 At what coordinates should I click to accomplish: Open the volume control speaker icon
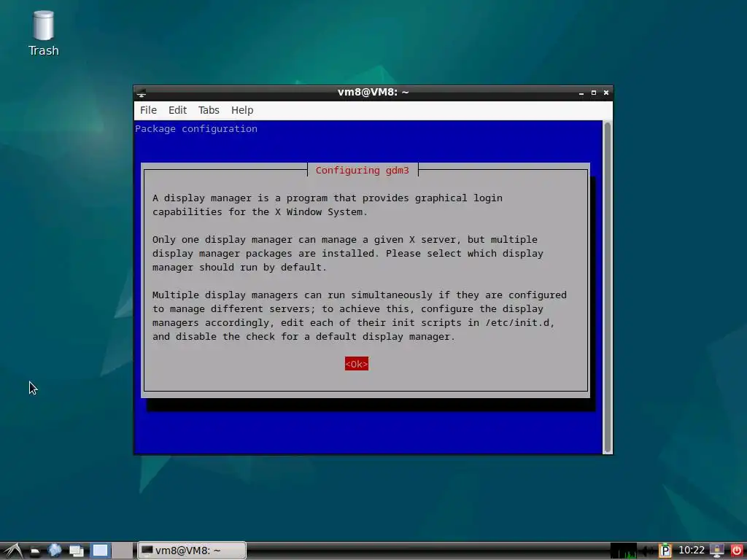(x=647, y=551)
